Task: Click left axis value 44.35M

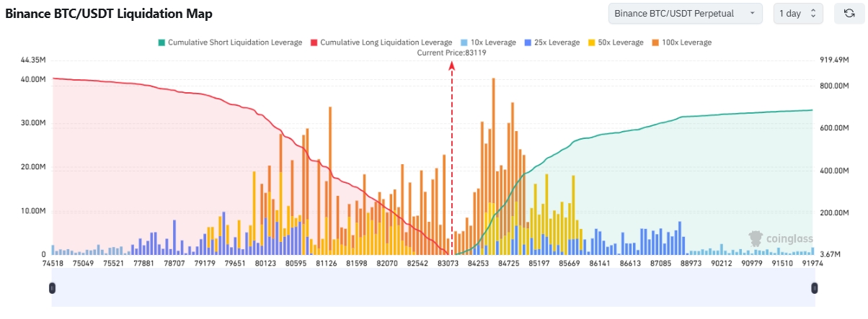Action: 34,60
